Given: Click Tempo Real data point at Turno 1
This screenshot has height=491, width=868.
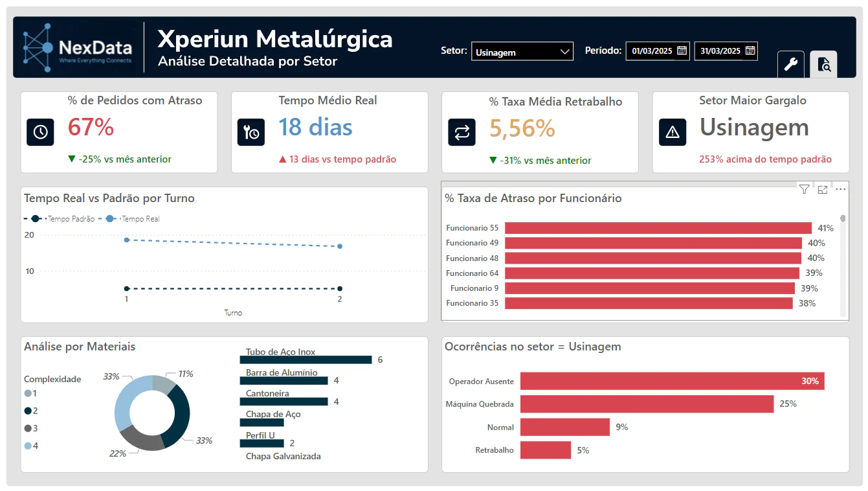Looking at the screenshot, I should (127, 240).
